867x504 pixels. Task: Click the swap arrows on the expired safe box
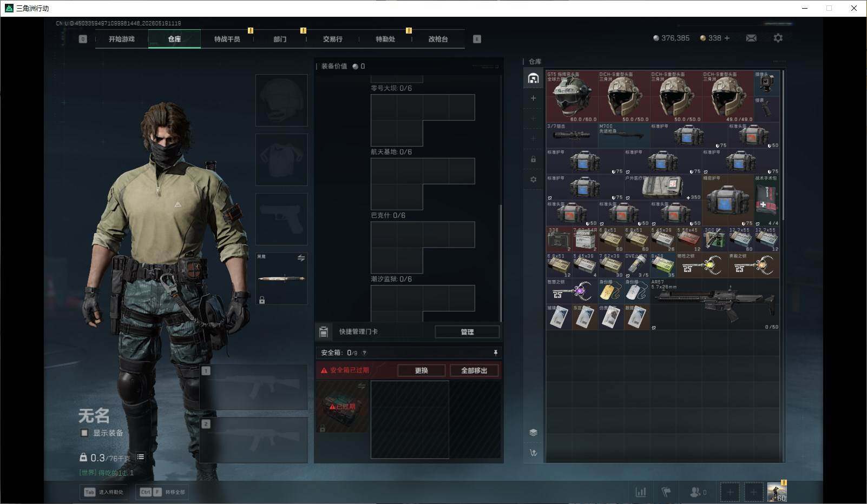362,386
